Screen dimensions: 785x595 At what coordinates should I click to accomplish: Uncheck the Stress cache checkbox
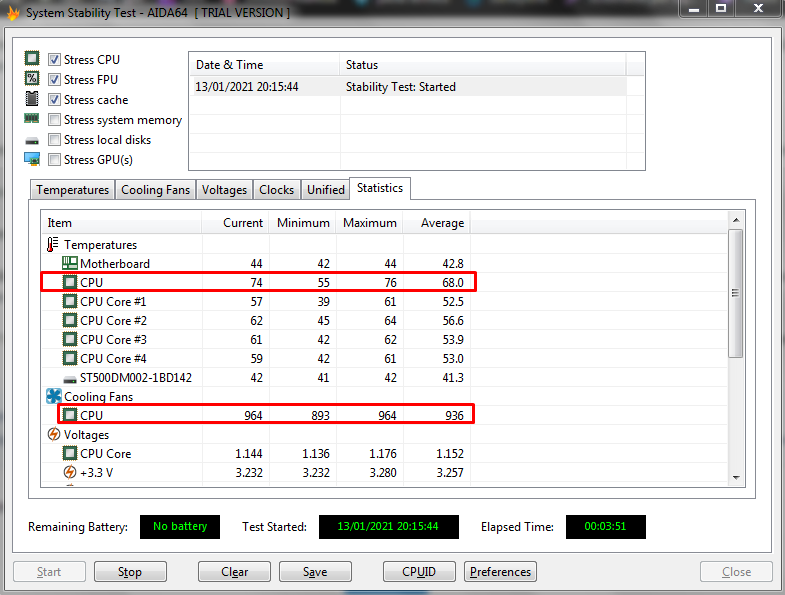[x=54, y=100]
